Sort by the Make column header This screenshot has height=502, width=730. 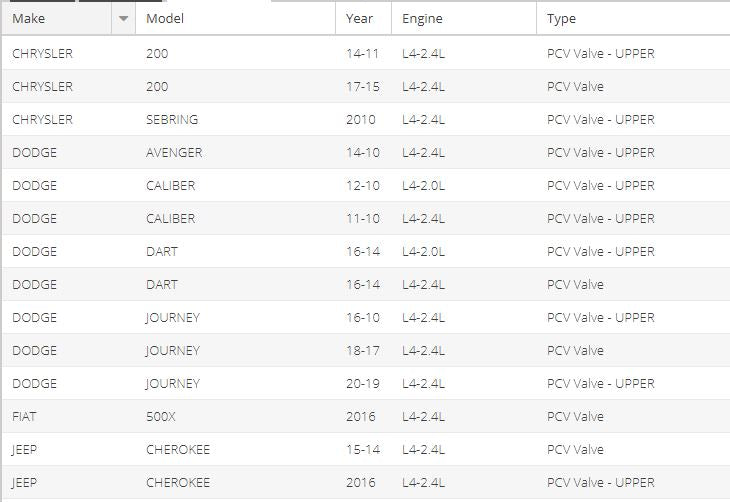click(x=29, y=18)
